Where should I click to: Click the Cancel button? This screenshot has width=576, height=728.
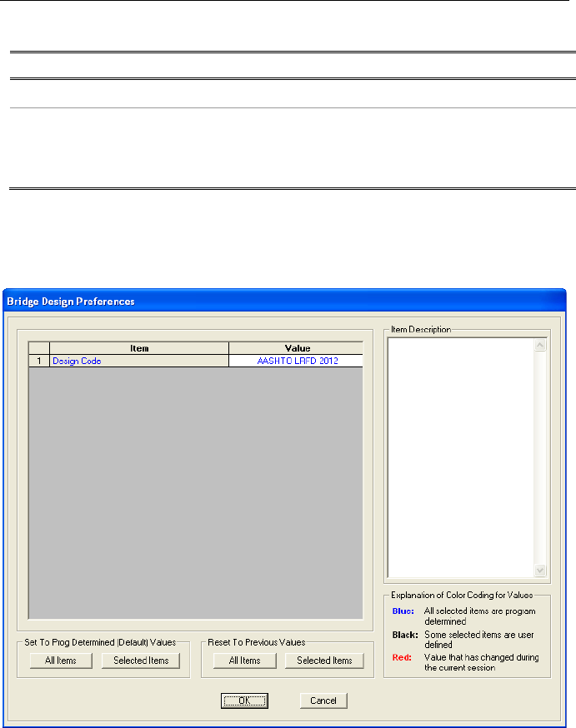pyautogui.click(x=323, y=701)
